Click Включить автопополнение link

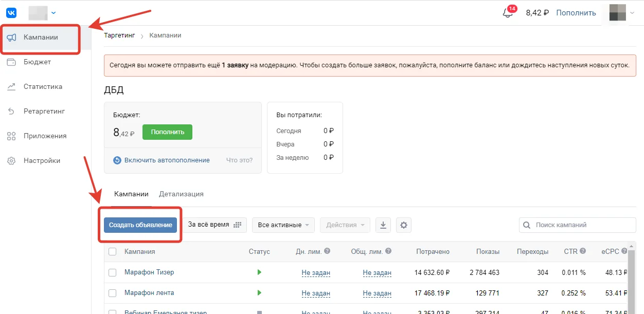tap(167, 160)
